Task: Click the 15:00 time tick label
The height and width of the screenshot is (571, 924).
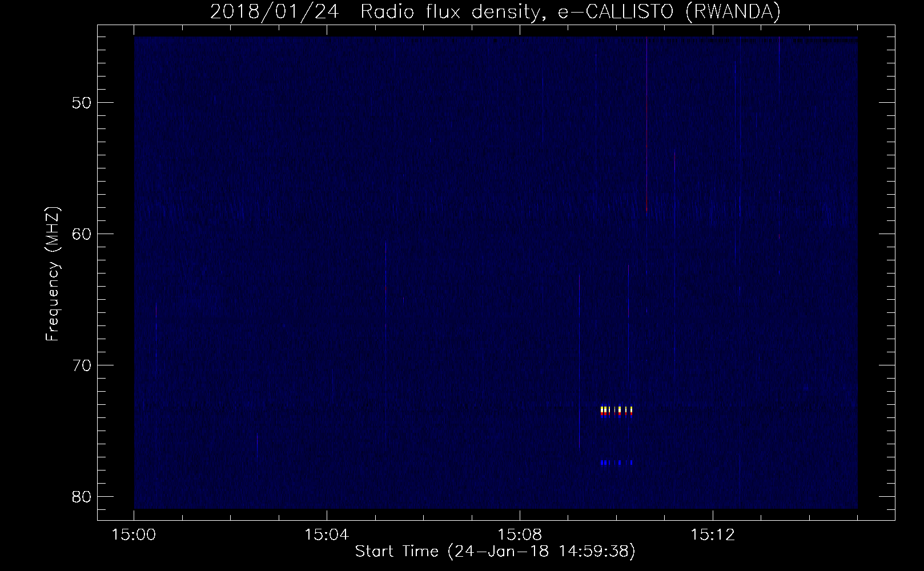Action: 134,536
